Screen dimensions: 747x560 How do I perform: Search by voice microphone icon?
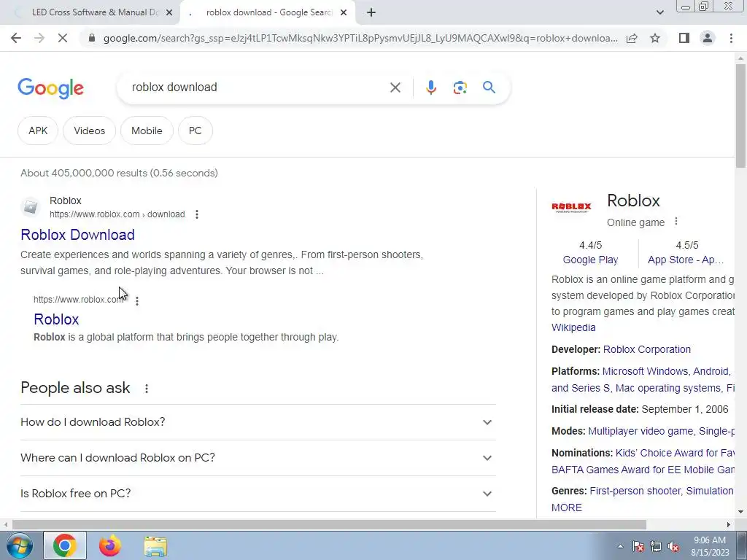430,87
